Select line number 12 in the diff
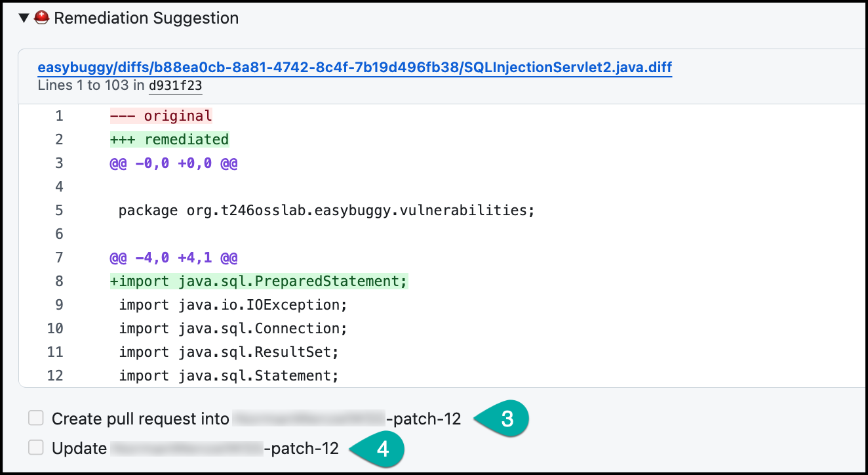Viewport: 868px width, 475px height. pyautogui.click(x=55, y=376)
